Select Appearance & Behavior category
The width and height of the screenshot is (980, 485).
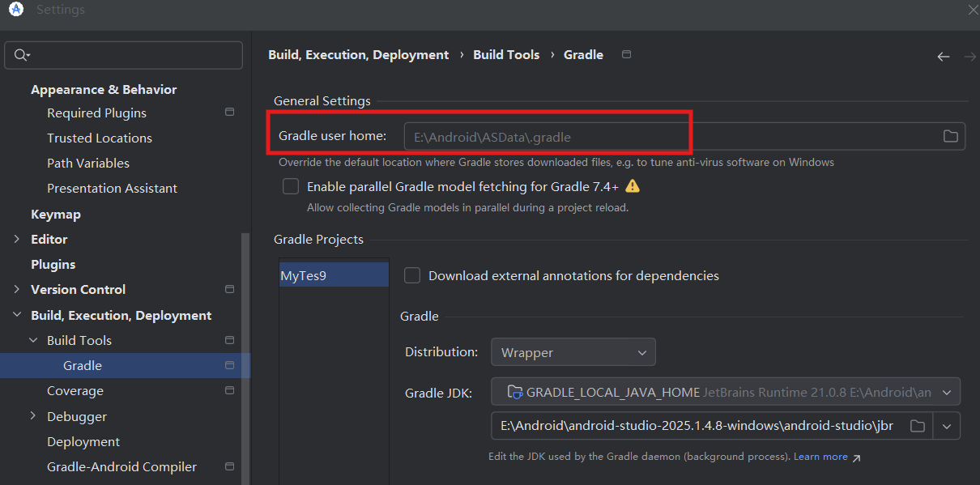coord(104,89)
